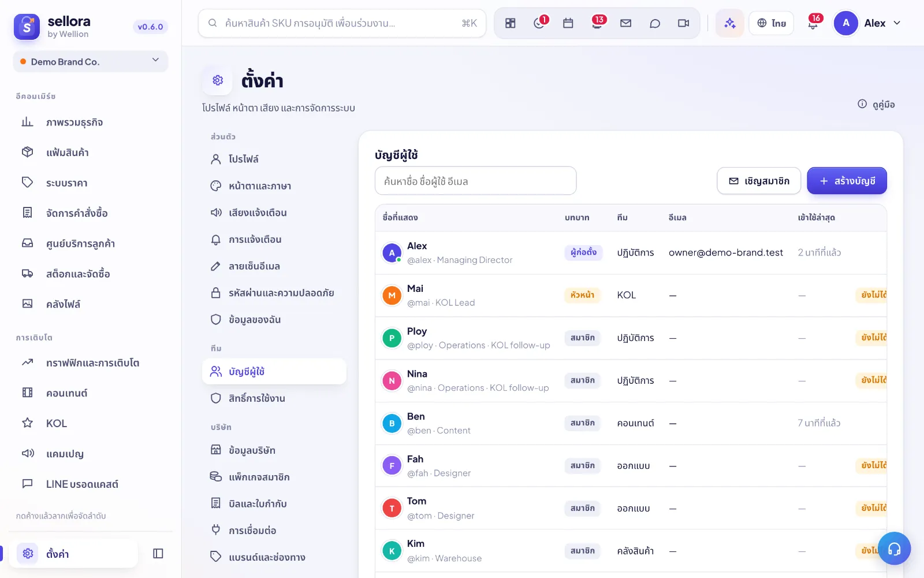Click the สร้างบัญชี create account button
Image resolution: width=924 pixels, height=578 pixels.
[x=847, y=181]
